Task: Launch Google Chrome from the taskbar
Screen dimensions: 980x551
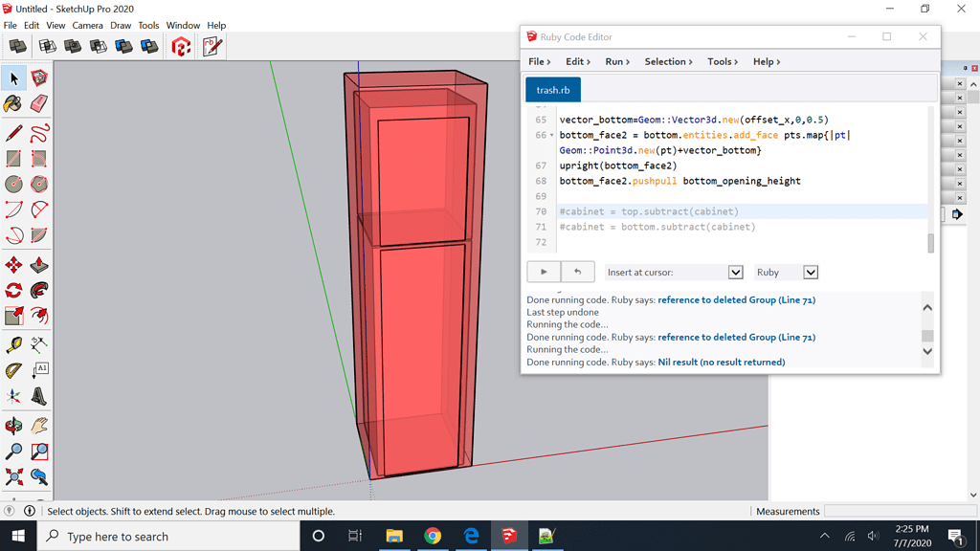Action: 433,536
